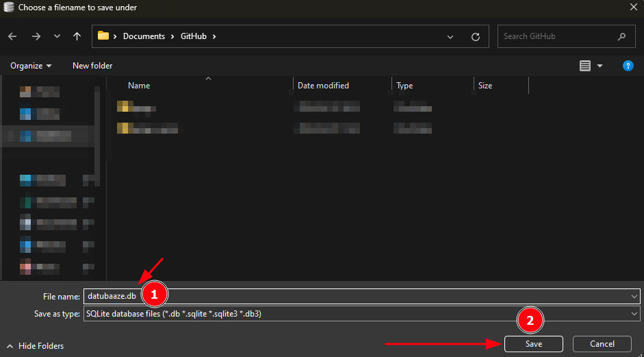
Task: Expand the view options arrow
Action: pos(600,66)
